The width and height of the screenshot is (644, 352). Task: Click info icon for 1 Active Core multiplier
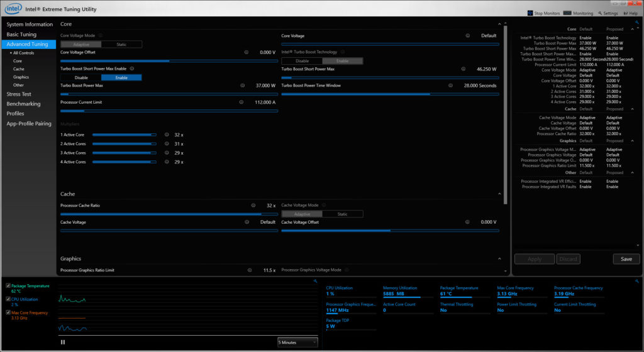coord(167,135)
